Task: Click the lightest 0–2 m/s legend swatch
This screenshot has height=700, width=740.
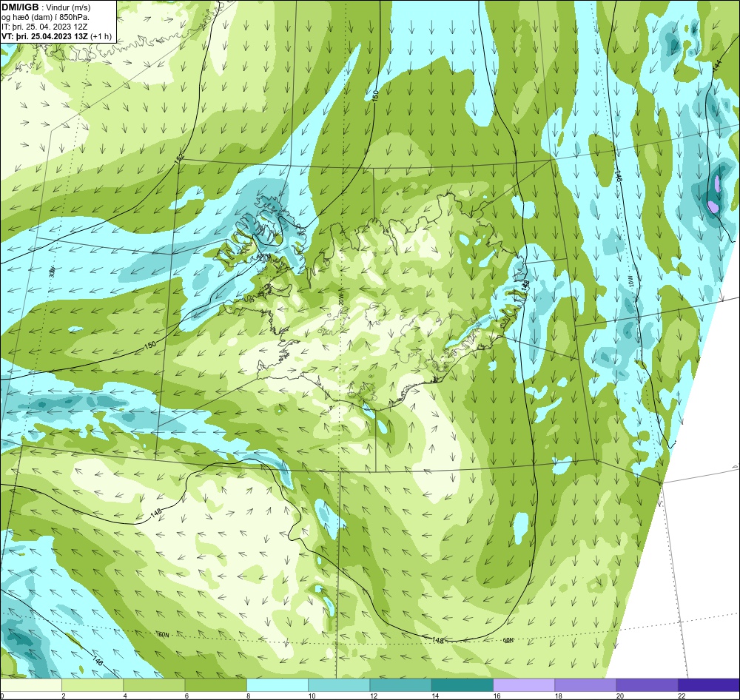Action: pos(31,684)
